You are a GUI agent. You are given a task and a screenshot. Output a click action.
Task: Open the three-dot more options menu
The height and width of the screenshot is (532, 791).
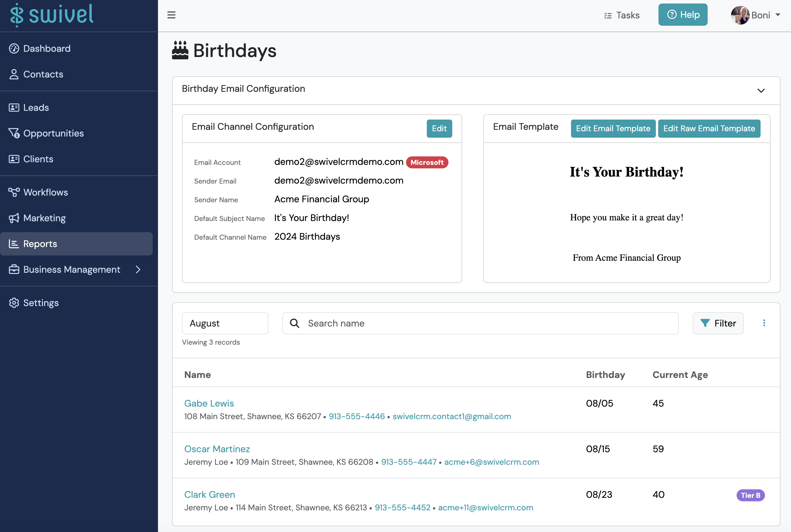pos(764,323)
